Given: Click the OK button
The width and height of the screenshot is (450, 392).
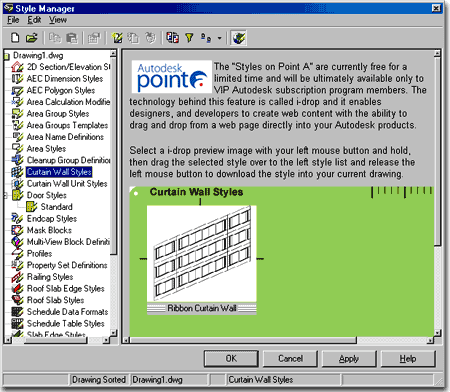Looking at the screenshot, I should pos(231,359).
